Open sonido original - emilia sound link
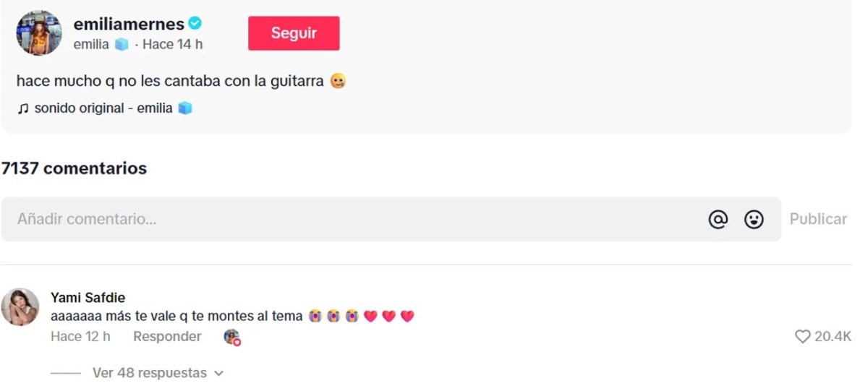Screen dimensions: 868x391 (x=103, y=108)
